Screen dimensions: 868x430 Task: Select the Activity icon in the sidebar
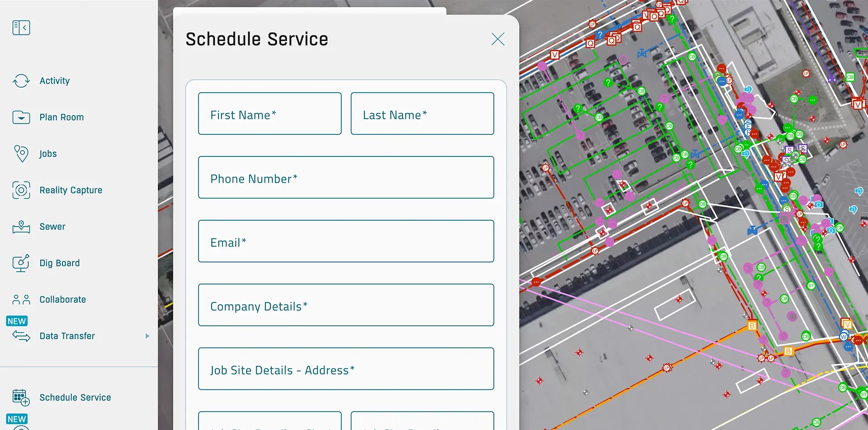click(x=20, y=80)
